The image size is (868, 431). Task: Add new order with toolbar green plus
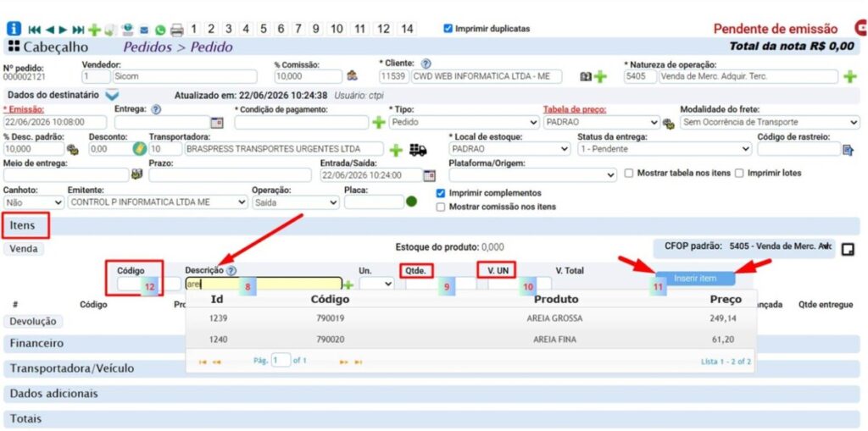(95, 30)
